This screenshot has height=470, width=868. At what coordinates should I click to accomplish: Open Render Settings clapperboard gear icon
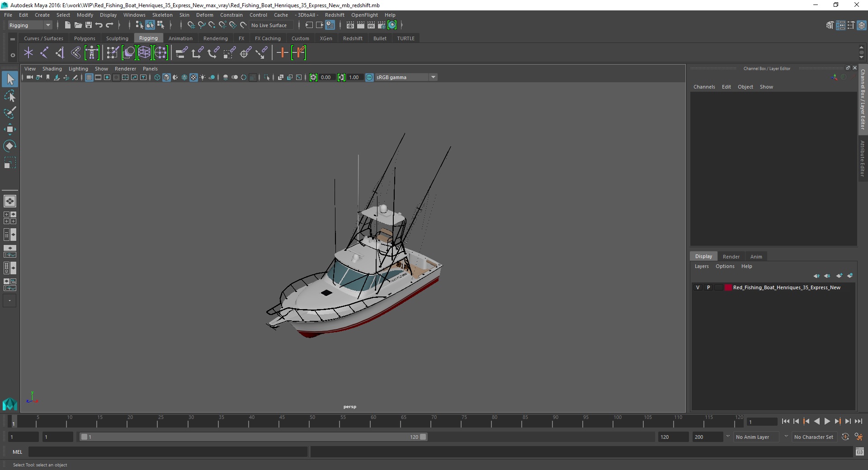(x=382, y=25)
